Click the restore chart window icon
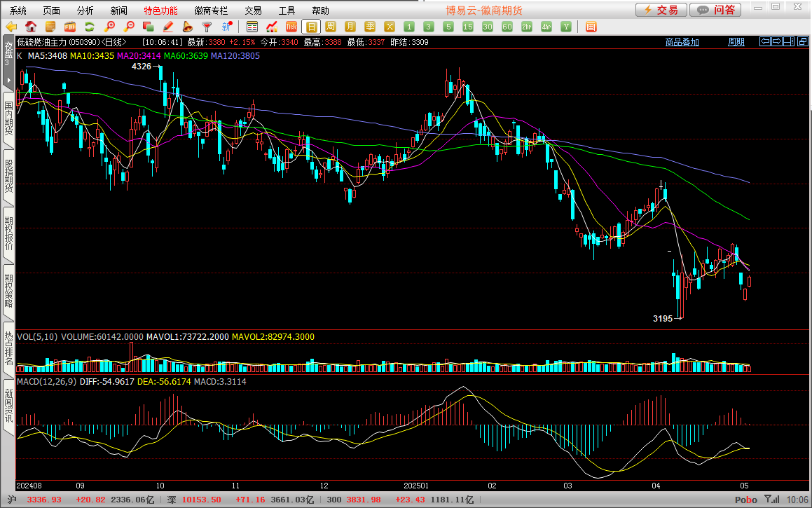The width and height of the screenshot is (812, 508). 803,41
